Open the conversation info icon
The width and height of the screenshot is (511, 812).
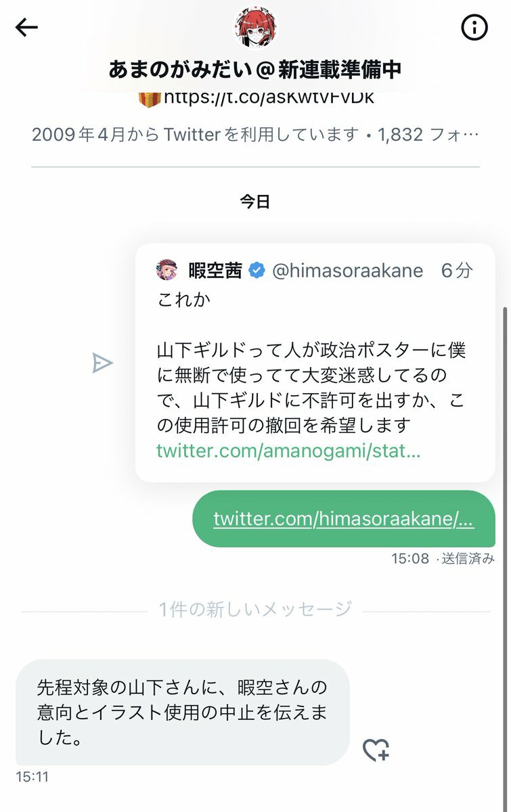474,28
